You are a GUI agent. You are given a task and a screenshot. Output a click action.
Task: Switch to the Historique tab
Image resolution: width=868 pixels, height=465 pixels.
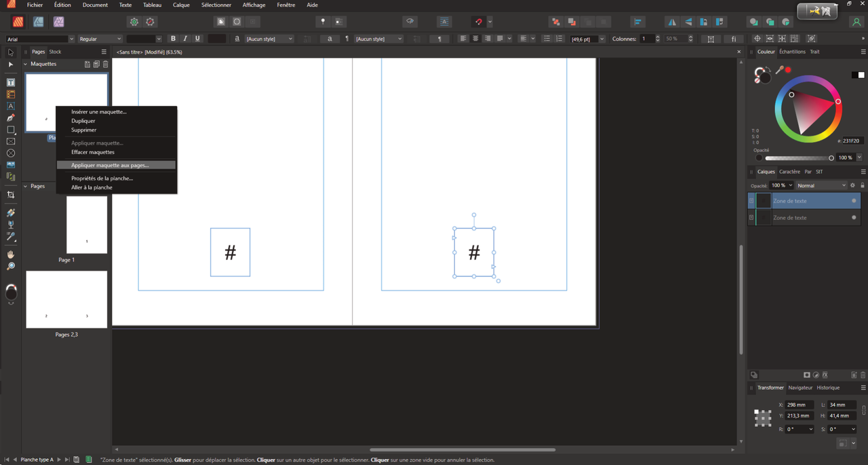pyautogui.click(x=828, y=388)
